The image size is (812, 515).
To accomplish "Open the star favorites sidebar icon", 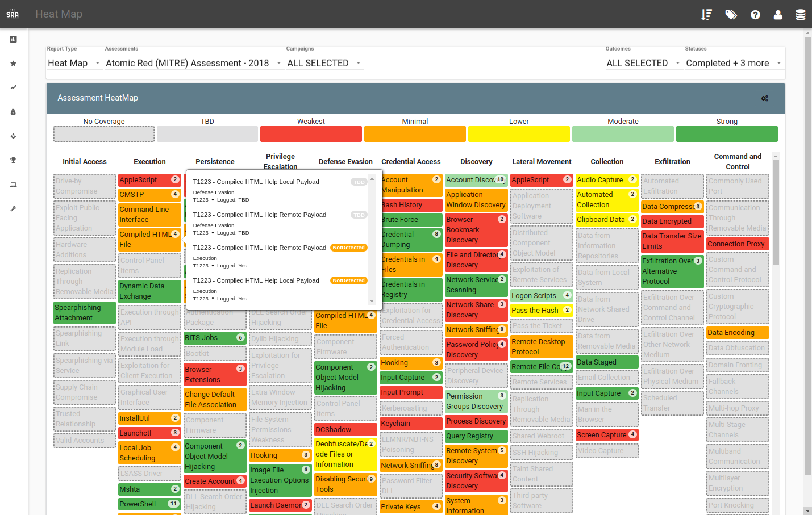I will (13, 64).
